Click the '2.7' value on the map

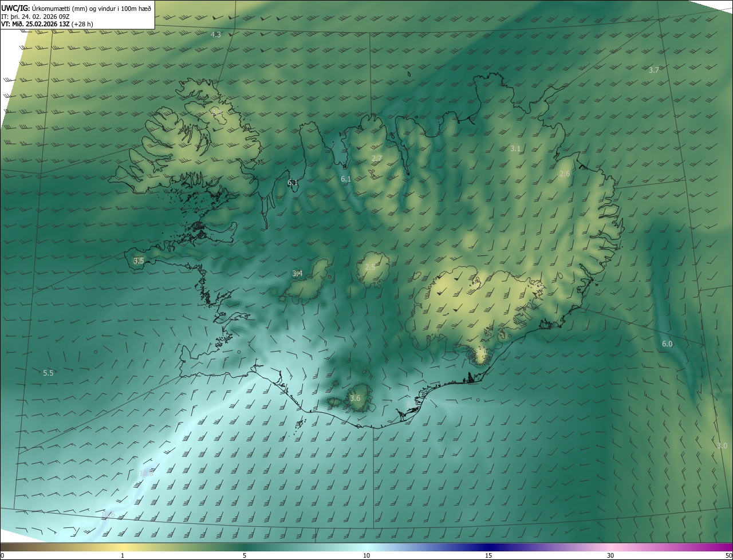tap(377, 158)
